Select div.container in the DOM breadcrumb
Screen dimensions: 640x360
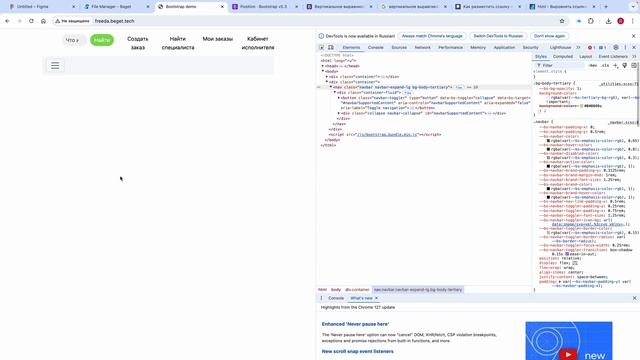pyautogui.click(x=357, y=290)
